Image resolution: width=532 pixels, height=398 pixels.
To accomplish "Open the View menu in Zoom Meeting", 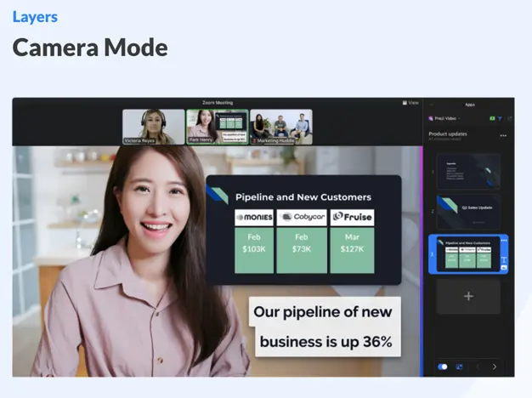I will (x=413, y=103).
